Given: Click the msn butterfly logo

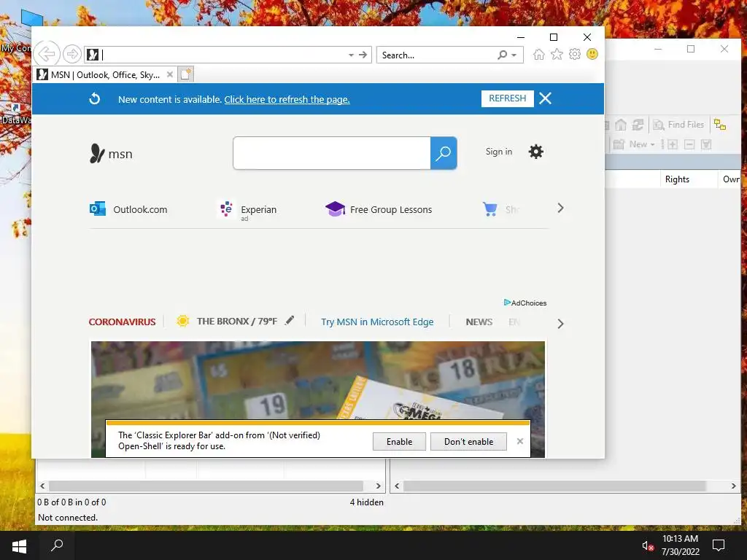Looking at the screenshot, I should [x=111, y=153].
